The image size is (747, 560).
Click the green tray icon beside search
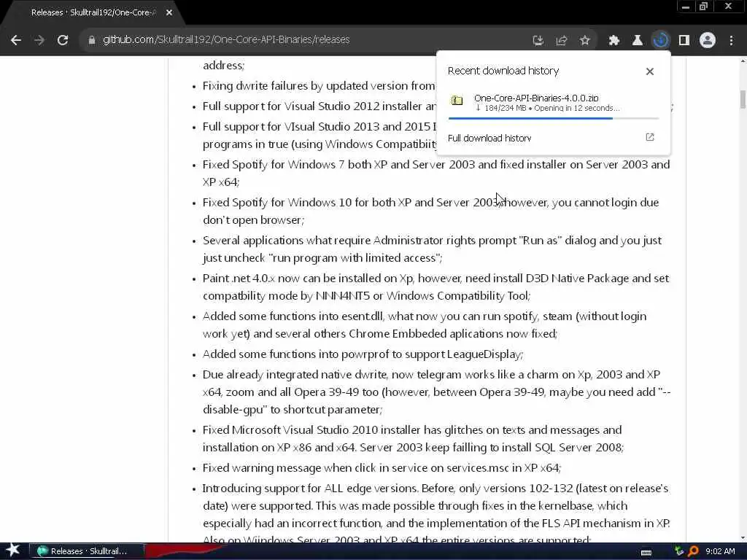click(679, 551)
